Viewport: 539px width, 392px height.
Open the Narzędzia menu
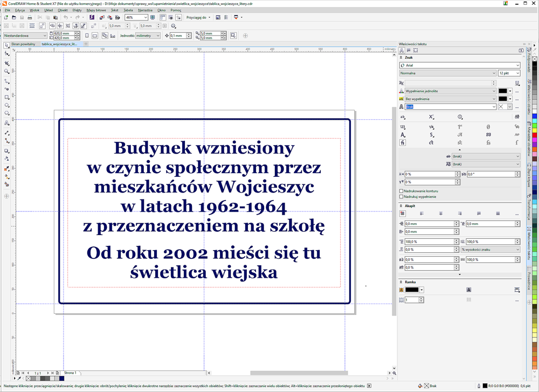point(145,10)
